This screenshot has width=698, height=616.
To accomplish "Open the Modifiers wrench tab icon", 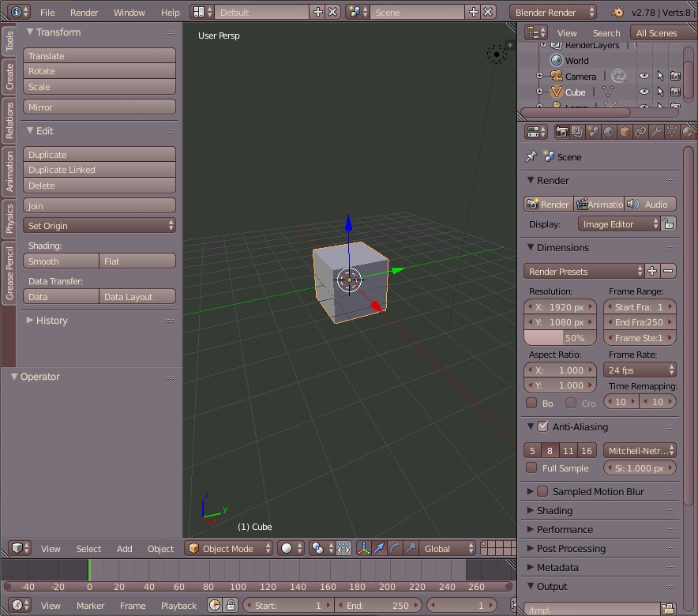I will (x=656, y=132).
